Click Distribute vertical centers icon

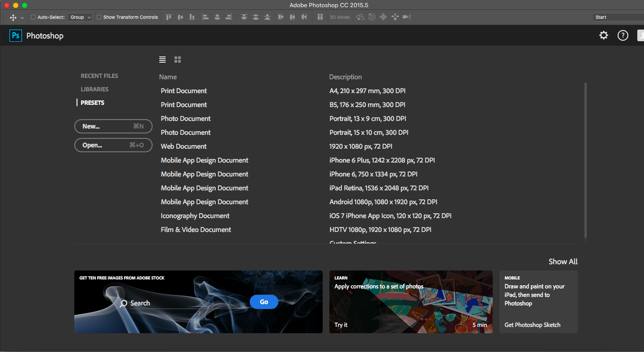tap(256, 17)
